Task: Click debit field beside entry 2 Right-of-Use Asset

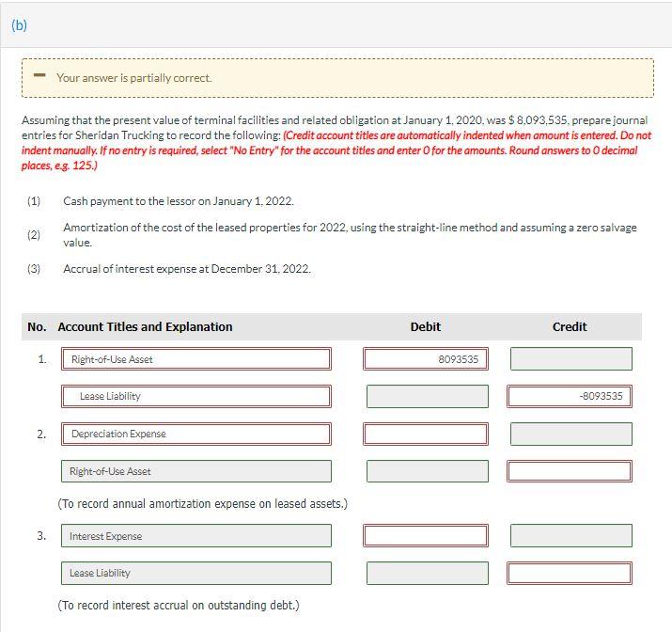Action: coord(428,471)
